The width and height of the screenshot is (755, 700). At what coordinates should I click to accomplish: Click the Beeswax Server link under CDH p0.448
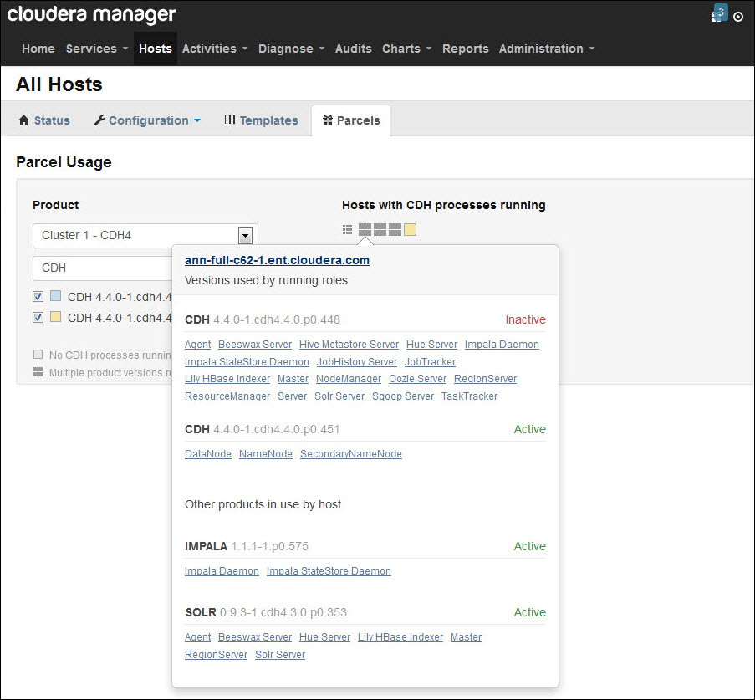coord(255,345)
